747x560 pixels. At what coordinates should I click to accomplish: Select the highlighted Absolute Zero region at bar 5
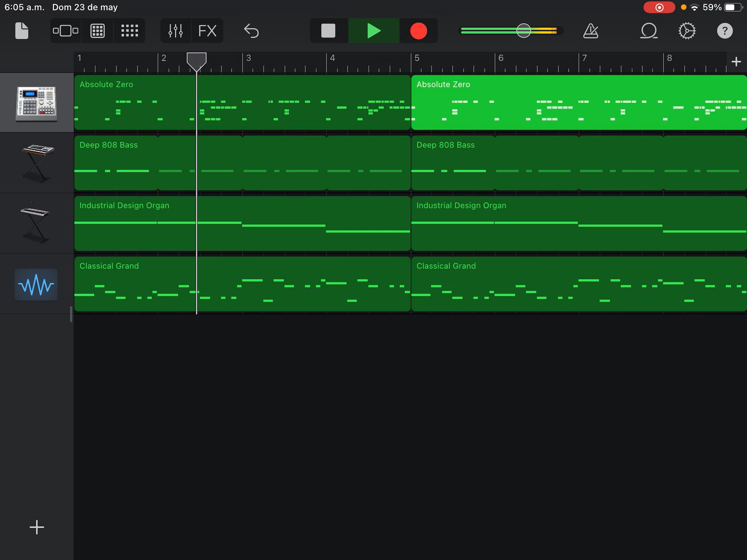click(x=579, y=103)
